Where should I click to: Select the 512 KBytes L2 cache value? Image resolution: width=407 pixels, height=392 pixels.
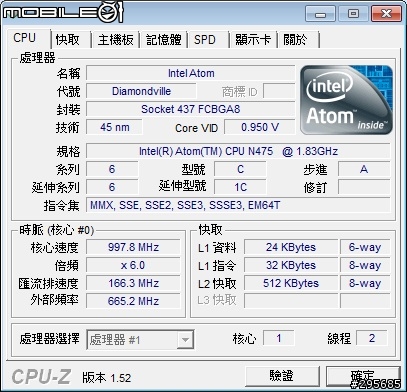(x=291, y=283)
